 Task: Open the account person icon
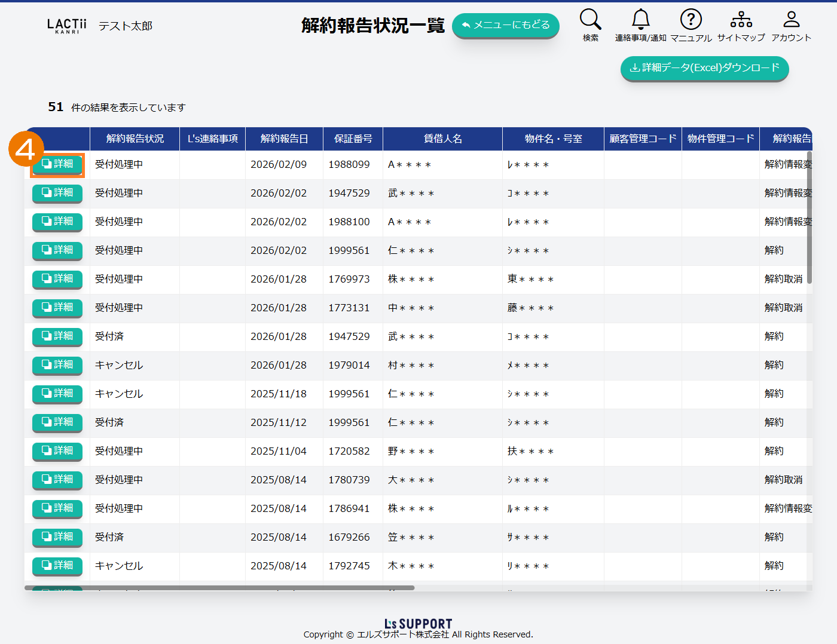tap(791, 20)
